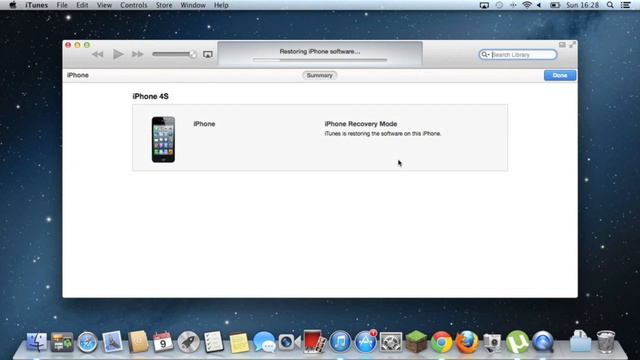
Task: Launch Minecraft from the Dock
Action: pos(416,342)
